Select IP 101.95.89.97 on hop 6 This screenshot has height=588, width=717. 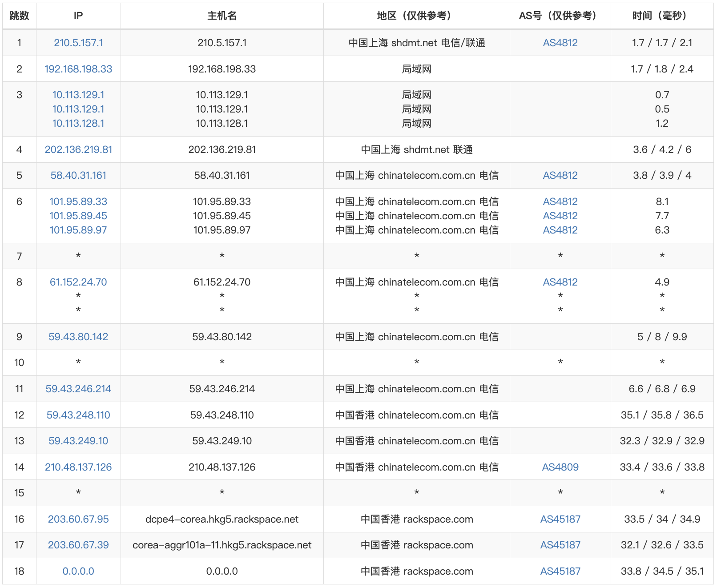tap(78, 230)
